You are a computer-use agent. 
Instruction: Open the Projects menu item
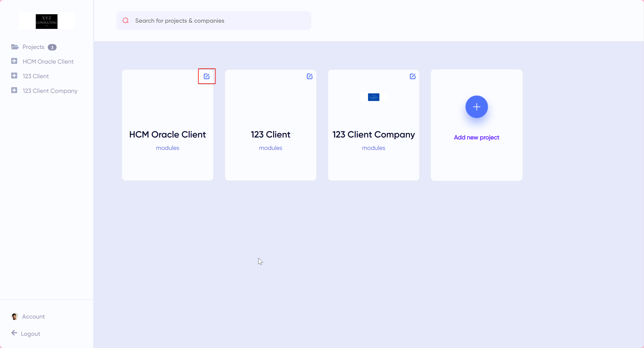pos(33,47)
